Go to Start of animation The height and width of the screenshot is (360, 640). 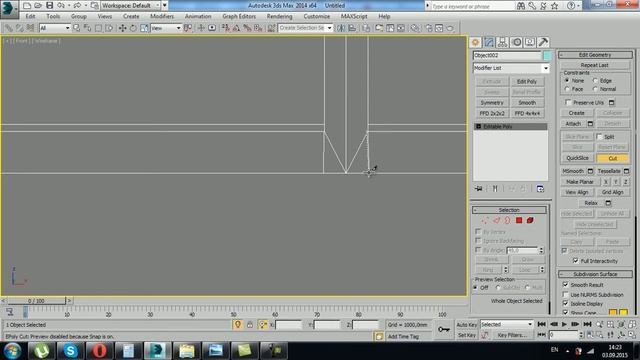pos(541,324)
